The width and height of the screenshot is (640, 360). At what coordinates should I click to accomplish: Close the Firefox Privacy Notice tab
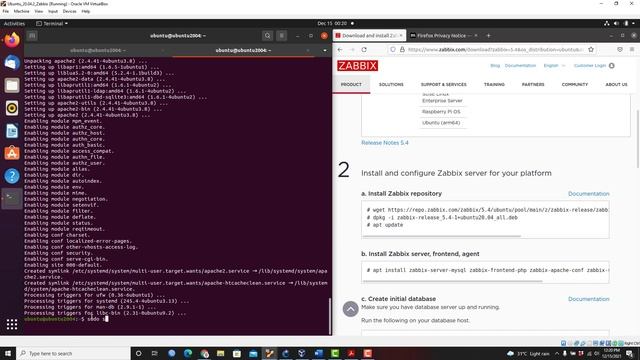coord(476,36)
